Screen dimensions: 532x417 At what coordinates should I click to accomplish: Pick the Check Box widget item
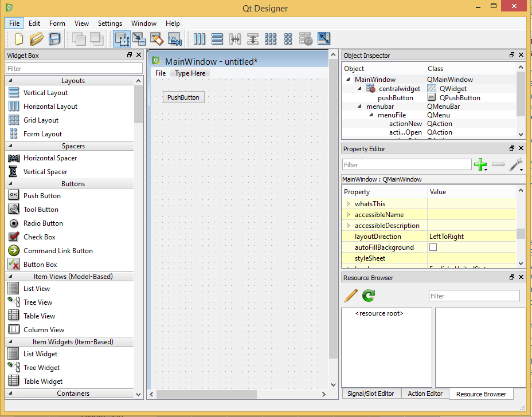click(39, 237)
